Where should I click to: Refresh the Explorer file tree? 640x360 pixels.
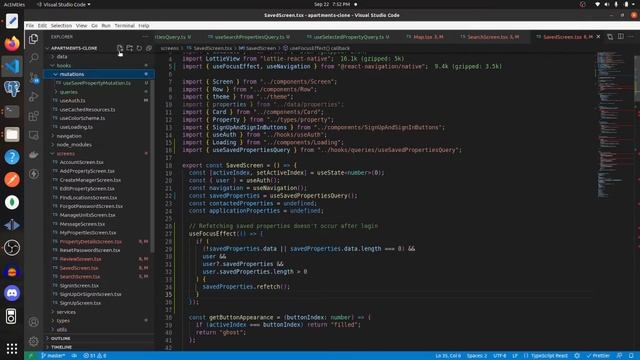pos(139,48)
